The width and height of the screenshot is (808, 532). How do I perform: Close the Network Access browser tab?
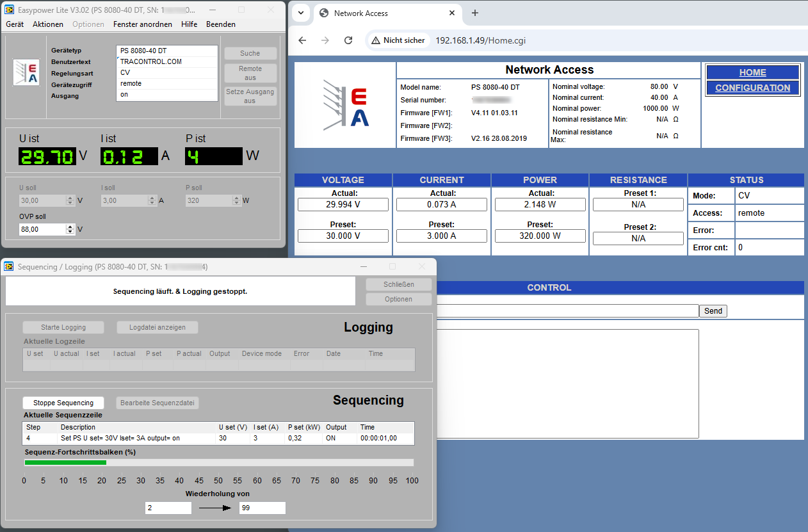tap(452, 13)
